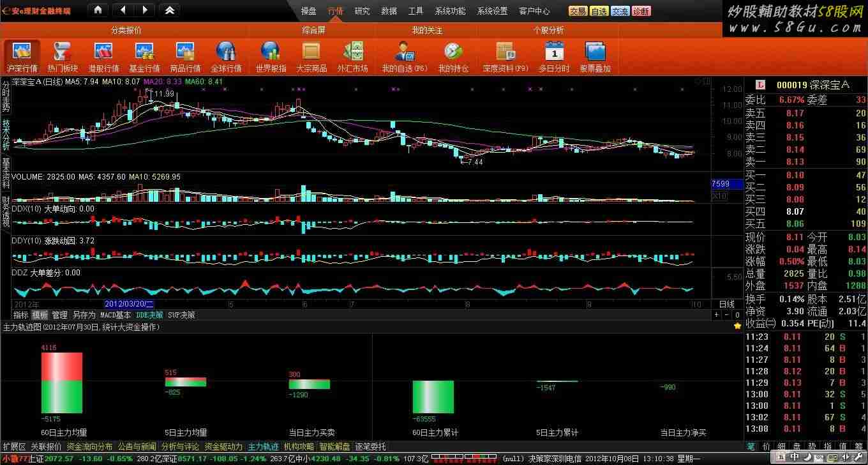Click the 交易 trade button
868x465 pixels.
pos(578,11)
